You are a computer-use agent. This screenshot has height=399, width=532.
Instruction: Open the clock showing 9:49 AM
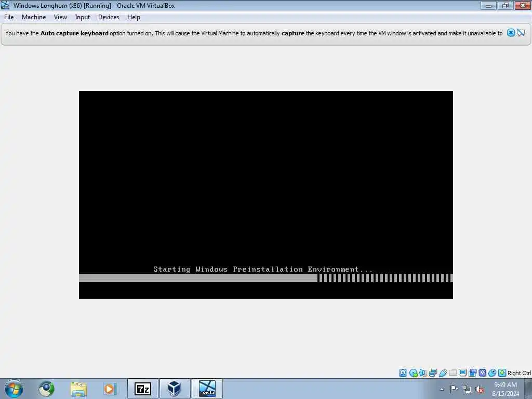506,389
